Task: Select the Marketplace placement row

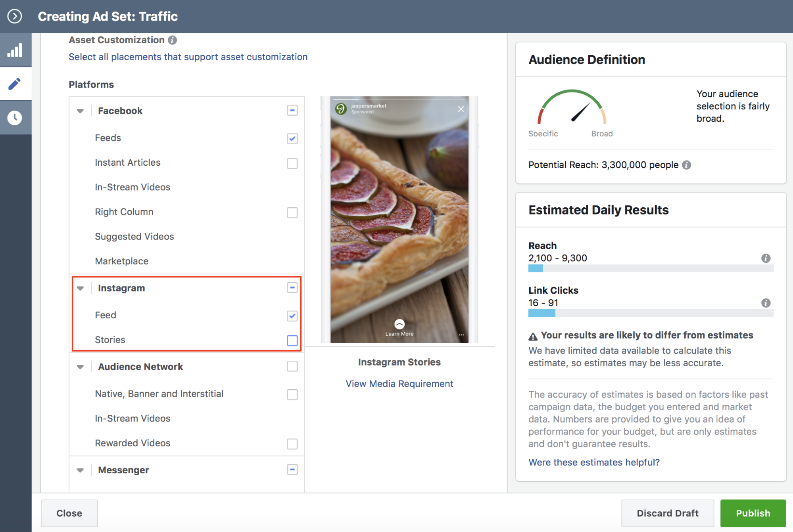Action: [x=187, y=261]
